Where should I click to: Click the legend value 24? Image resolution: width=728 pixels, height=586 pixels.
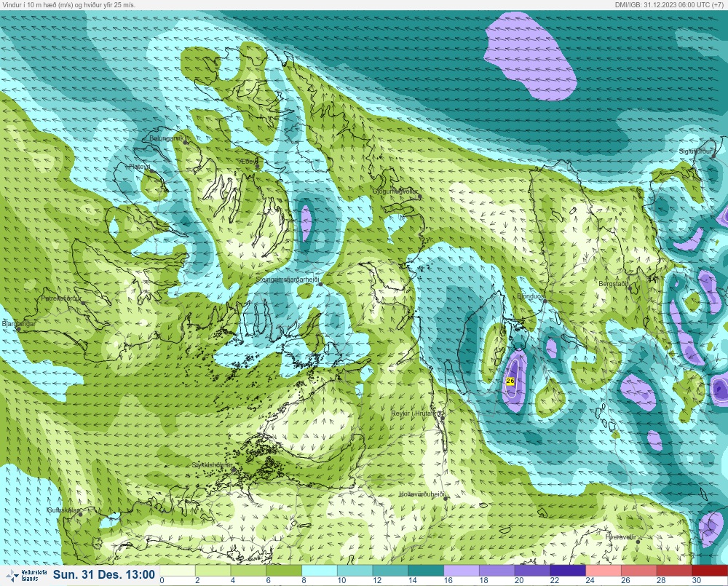pyautogui.click(x=590, y=580)
